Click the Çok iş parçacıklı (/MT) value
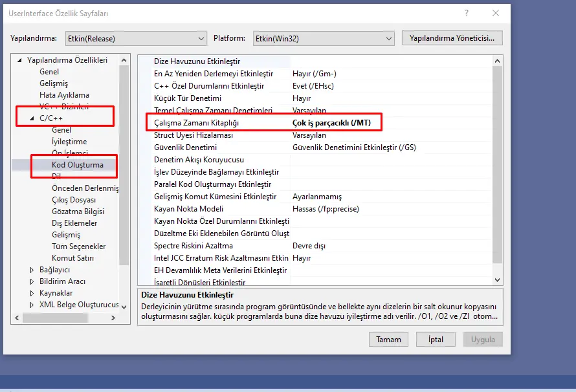 point(332,123)
